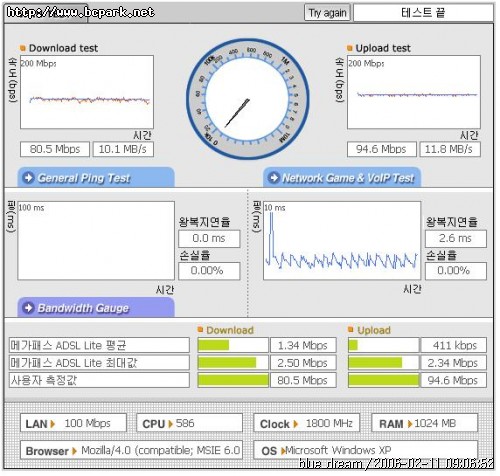Click the 80.5 Mbps download result field

pyautogui.click(x=55, y=149)
